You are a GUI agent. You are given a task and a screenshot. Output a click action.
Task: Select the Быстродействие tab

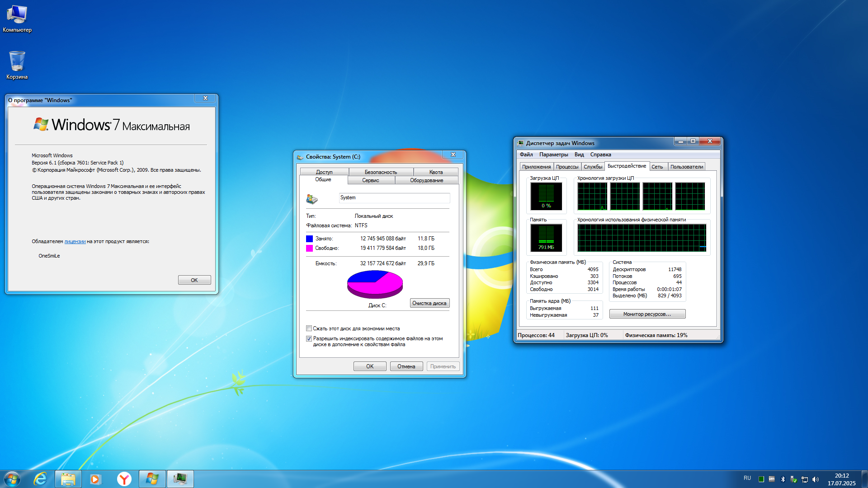point(627,166)
